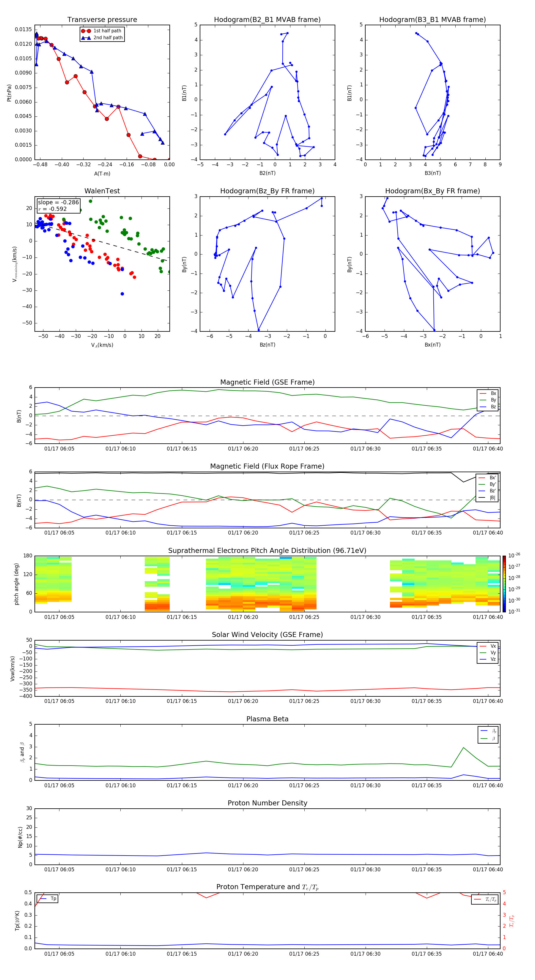Click the Suprathermal Electrons Pitch Angle Distribution title
Viewport: 535px width, 980px height.
267,551
